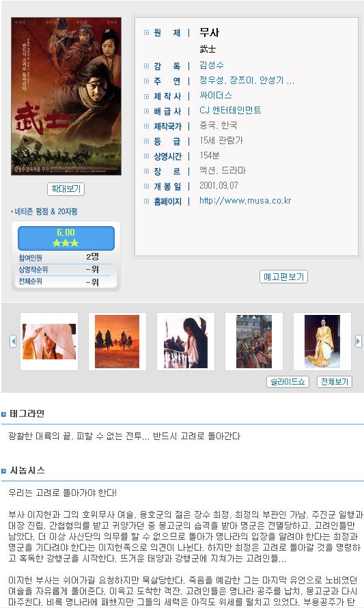Open the thumbnail of long-haired woman in white
Viewport: 364px width, 608px height.
pos(186,342)
